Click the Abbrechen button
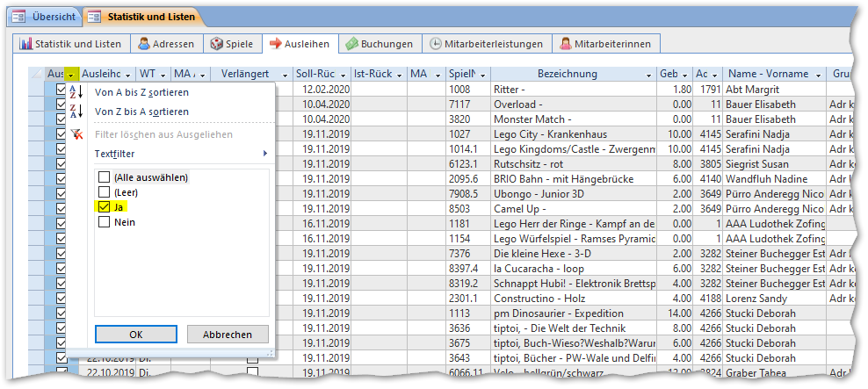This screenshot has width=868, height=389. click(228, 335)
